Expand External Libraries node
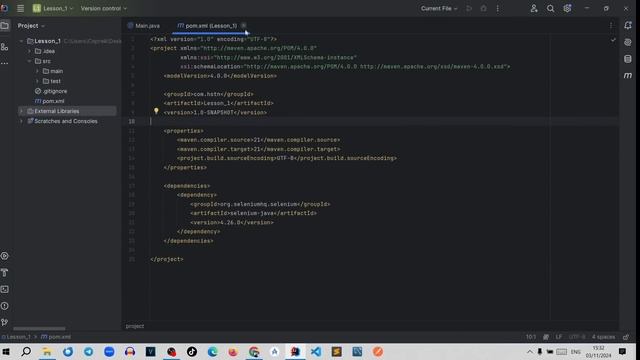This screenshot has height=360, width=640. point(21,111)
